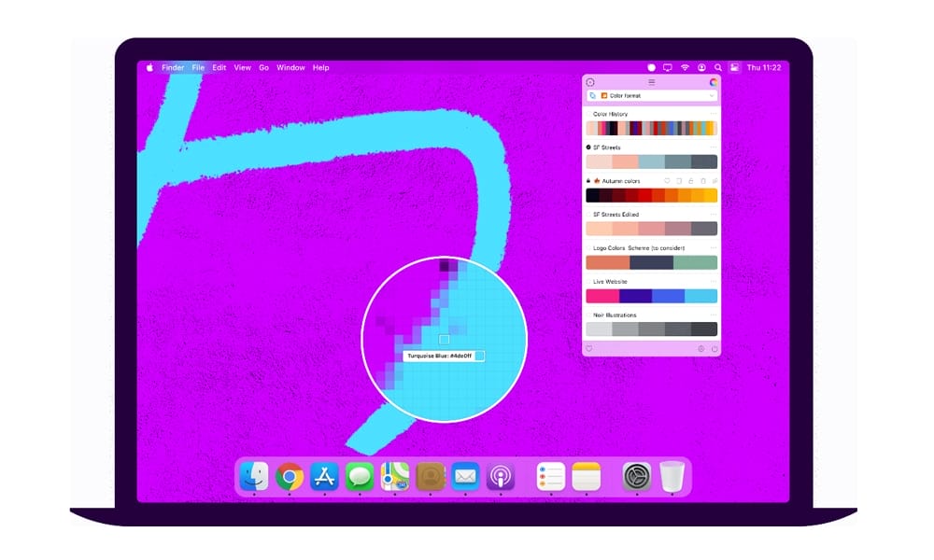Image resolution: width=934 pixels, height=560 pixels.
Task: Pick the sky blue swatch in Live Website
Action: click(700, 296)
